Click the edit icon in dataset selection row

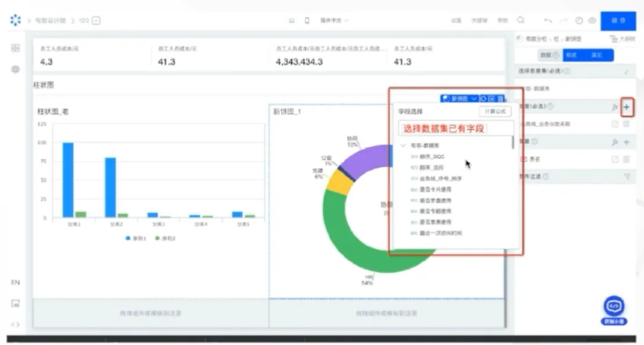(627, 72)
